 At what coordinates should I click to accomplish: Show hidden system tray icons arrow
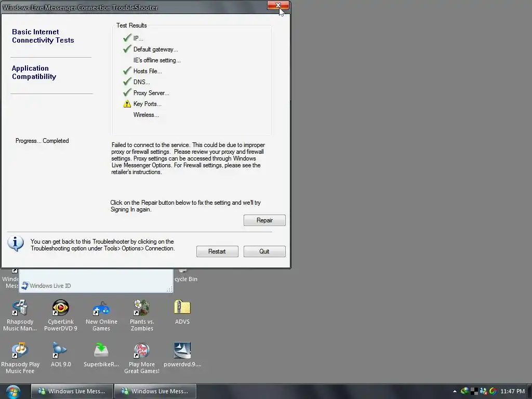455,391
